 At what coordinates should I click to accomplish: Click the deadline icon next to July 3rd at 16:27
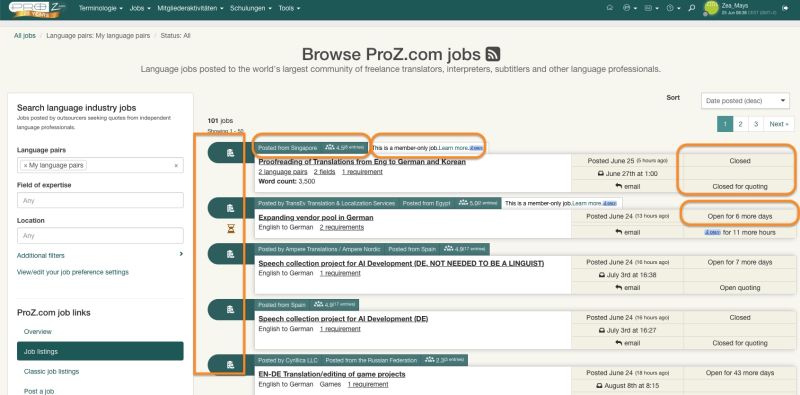pyautogui.click(x=601, y=330)
